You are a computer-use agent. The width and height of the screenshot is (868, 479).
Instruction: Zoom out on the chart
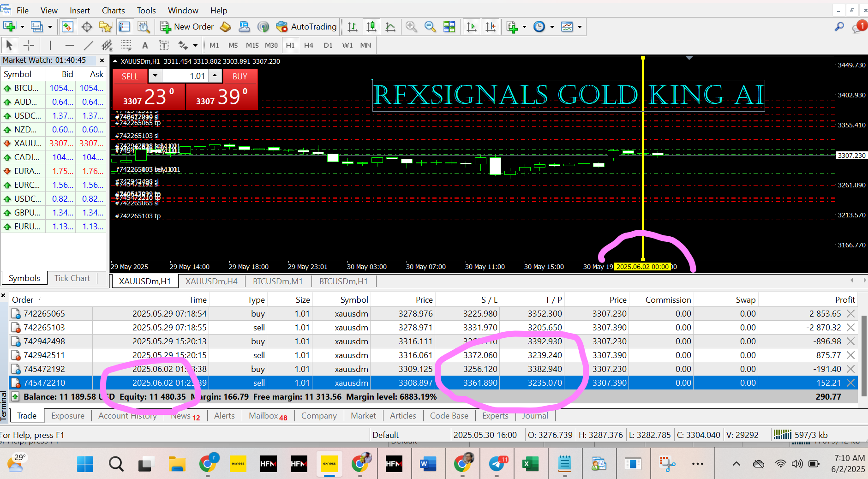click(x=430, y=27)
